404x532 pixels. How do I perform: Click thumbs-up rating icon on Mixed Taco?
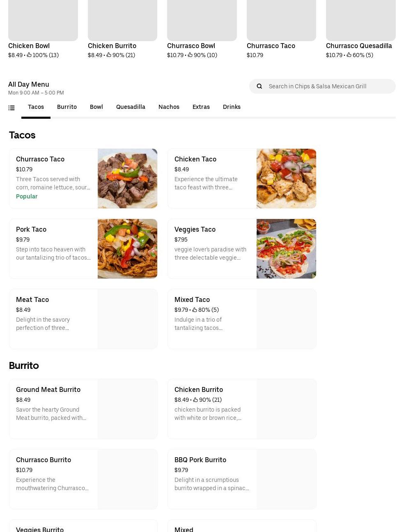tap(195, 310)
